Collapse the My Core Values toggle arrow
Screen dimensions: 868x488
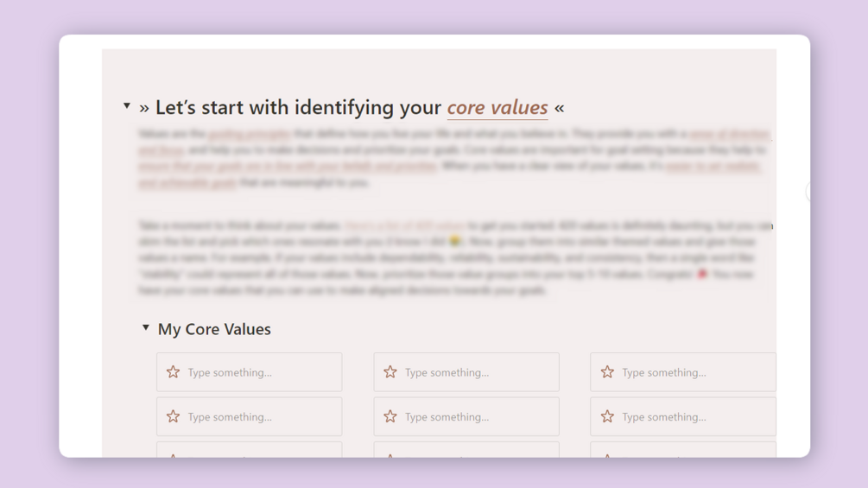146,328
